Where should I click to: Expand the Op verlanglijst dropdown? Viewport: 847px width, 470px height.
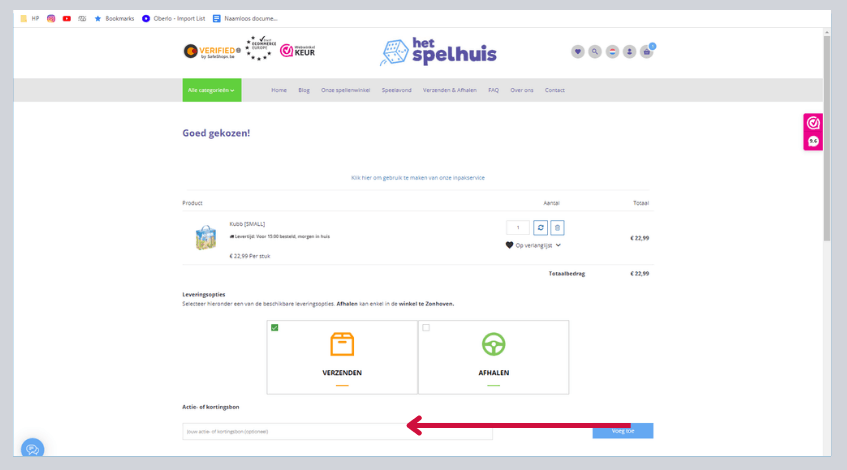(x=534, y=245)
